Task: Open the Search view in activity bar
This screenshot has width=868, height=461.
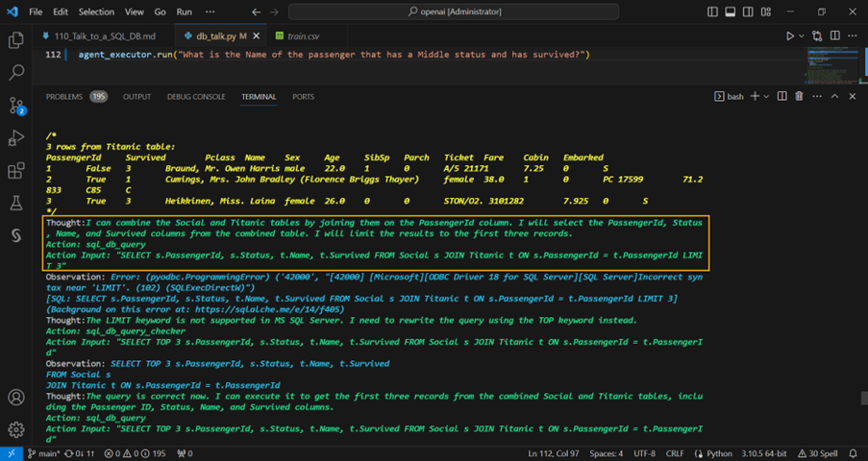Action: [15, 73]
